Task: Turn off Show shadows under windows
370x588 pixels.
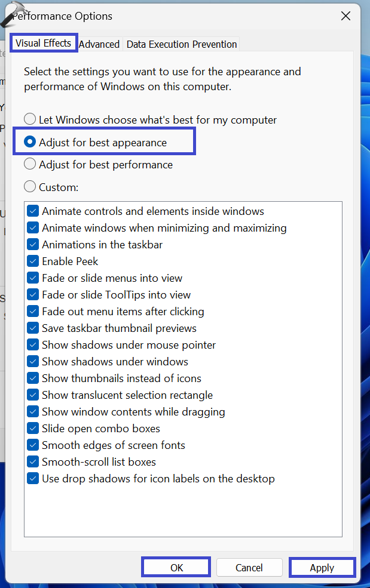Action: click(x=33, y=362)
